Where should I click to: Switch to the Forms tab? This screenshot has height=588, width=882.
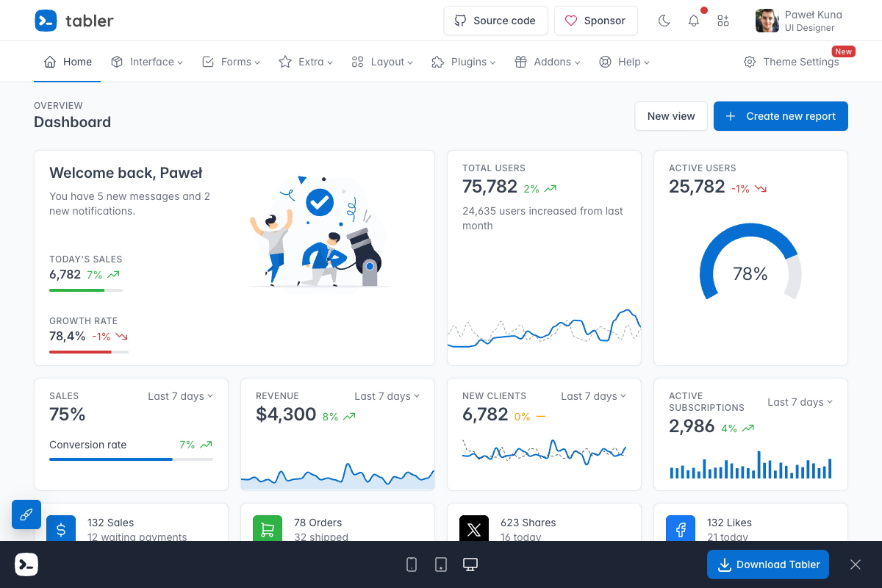tap(231, 62)
